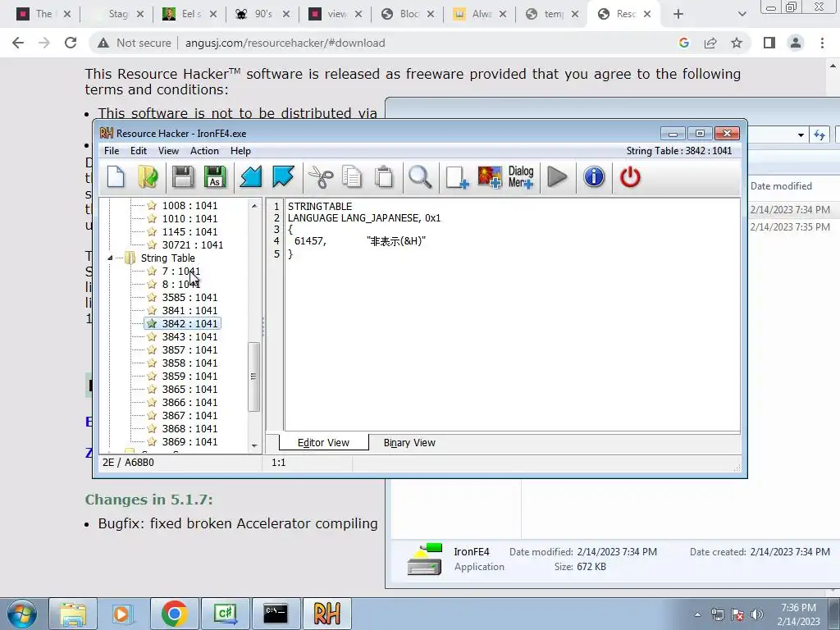The width and height of the screenshot is (840, 630).
Task: Click the Save As green floppy icon
Action: point(215,177)
